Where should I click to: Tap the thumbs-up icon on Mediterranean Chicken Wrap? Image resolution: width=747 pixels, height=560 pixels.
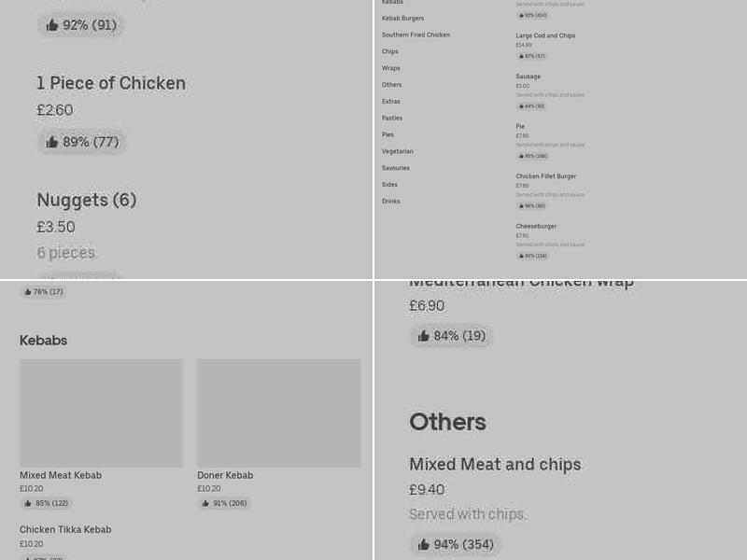point(452,336)
